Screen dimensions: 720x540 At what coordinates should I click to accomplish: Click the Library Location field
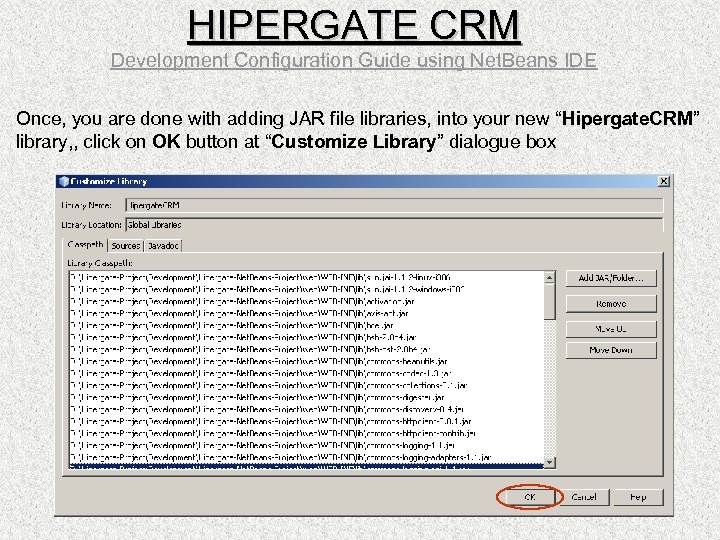tap(394, 225)
